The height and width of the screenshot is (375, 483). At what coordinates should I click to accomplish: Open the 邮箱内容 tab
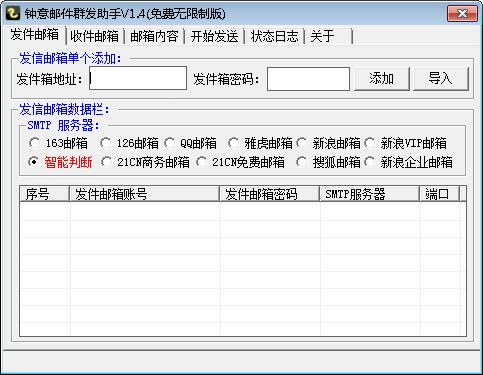pyautogui.click(x=154, y=36)
